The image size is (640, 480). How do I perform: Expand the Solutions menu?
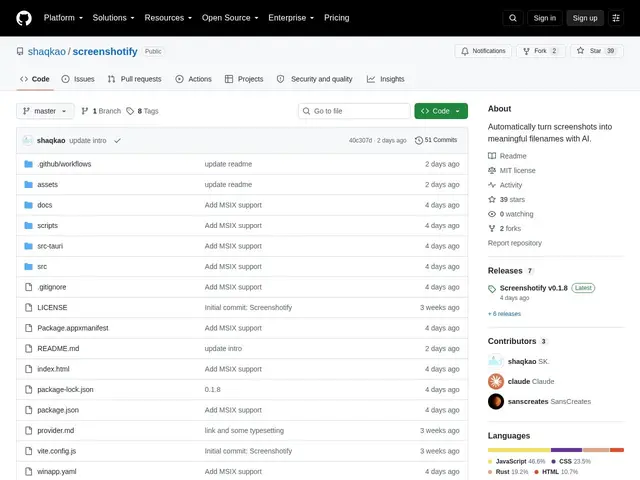click(x=113, y=18)
